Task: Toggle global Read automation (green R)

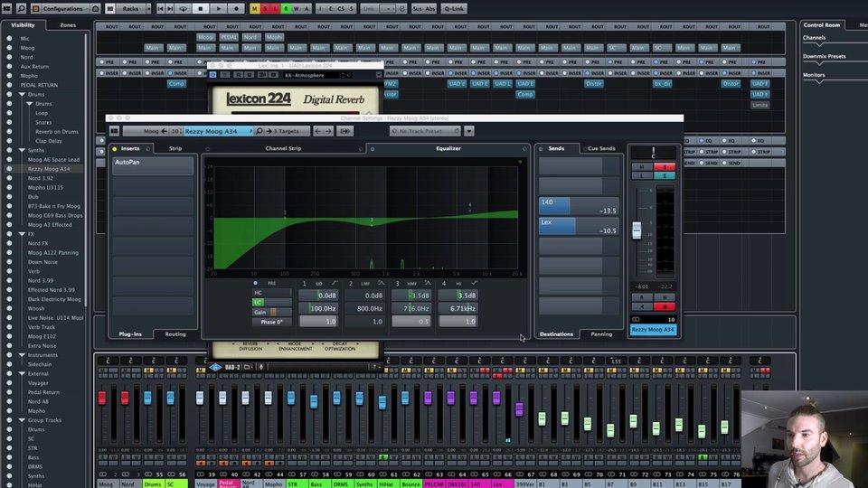Action: [x=286, y=8]
